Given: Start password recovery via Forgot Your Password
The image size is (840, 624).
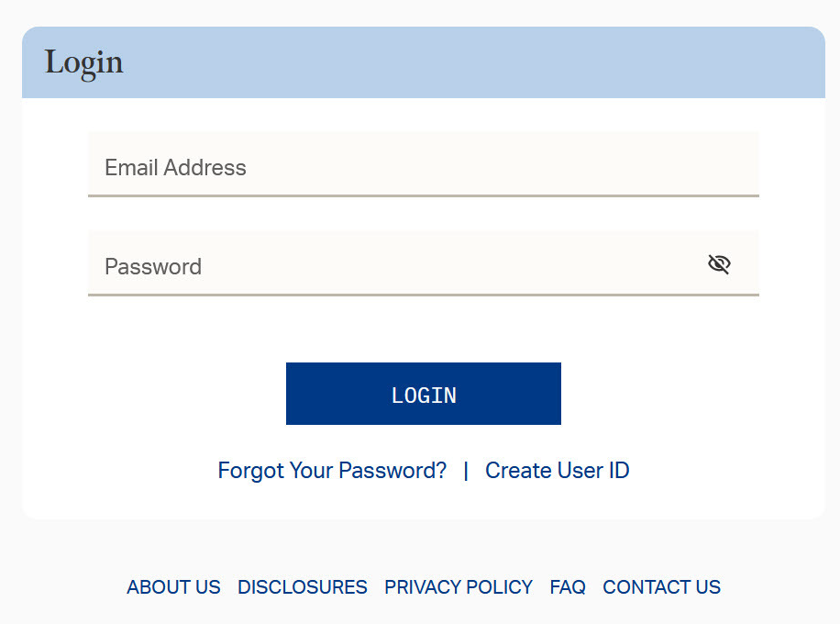Looking at the screenshot, I should pyautogui.click(x=332, y=471).
